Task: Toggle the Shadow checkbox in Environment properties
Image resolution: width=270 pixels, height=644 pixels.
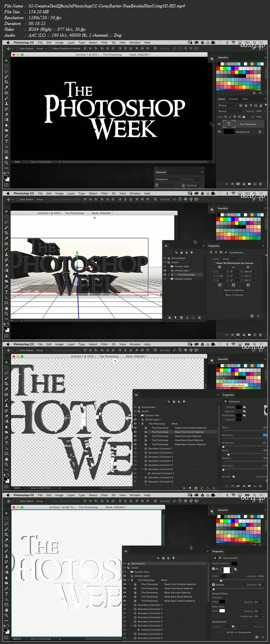Action: click(213, 585)
